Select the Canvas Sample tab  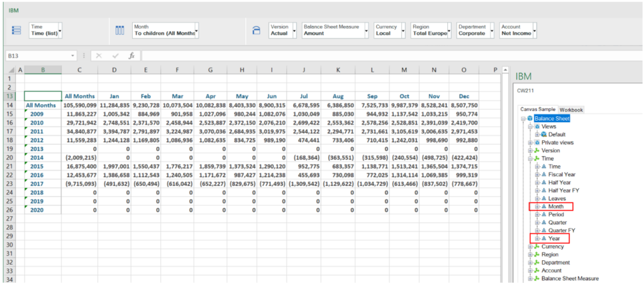(538, 109)
